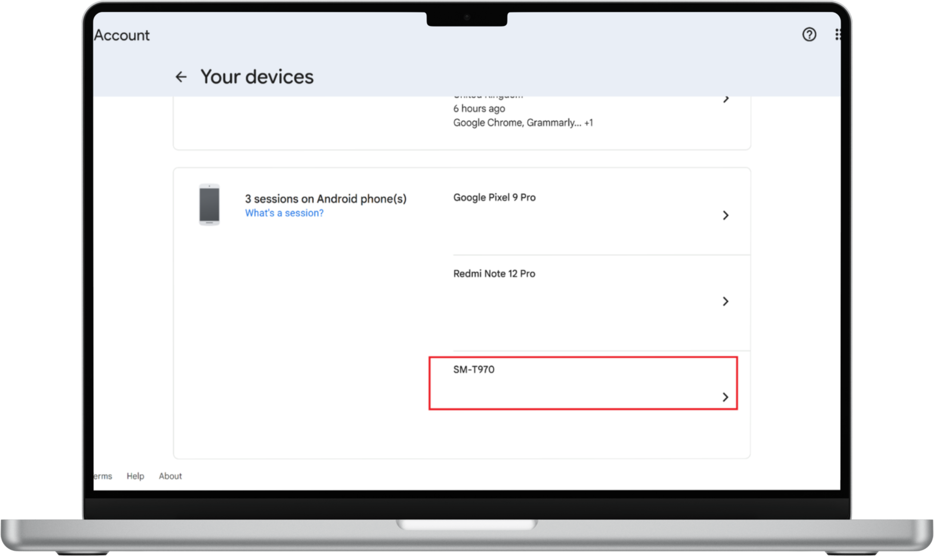The width and height of the screenshot is (934, 560).
Task: Open the What's a session link
Action: 284,213
